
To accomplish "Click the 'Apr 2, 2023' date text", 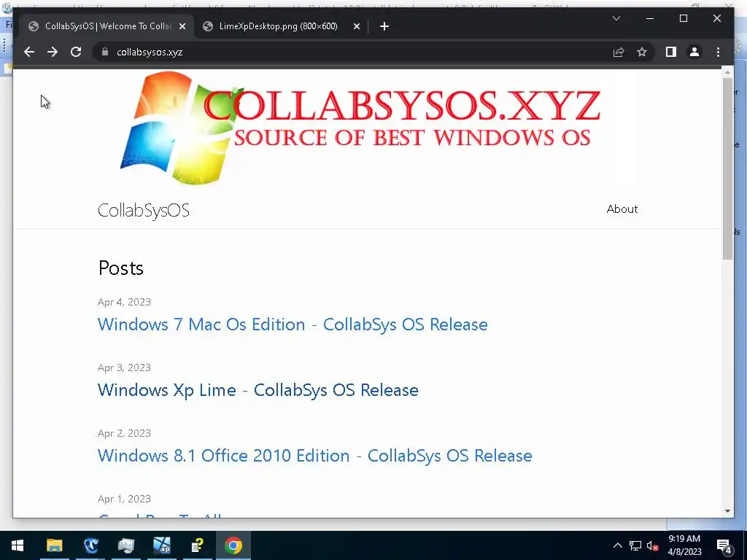I will click(x=124, y=433).
